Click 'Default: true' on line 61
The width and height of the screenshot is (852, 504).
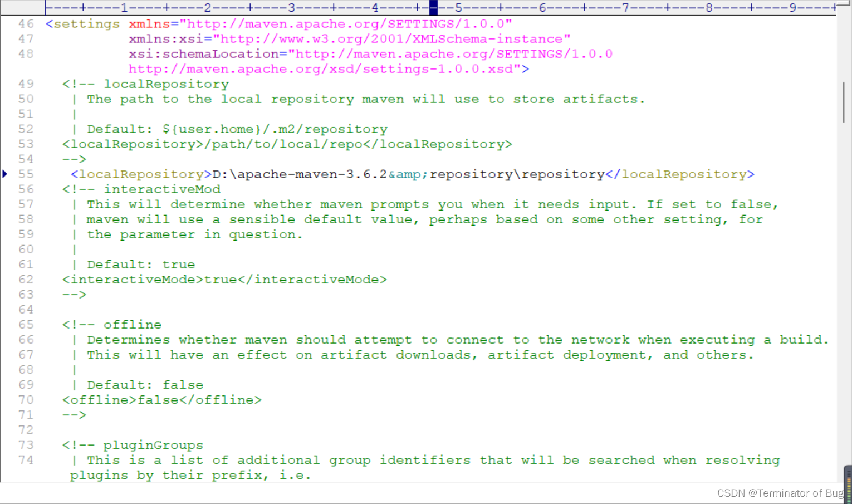(141, 265)
